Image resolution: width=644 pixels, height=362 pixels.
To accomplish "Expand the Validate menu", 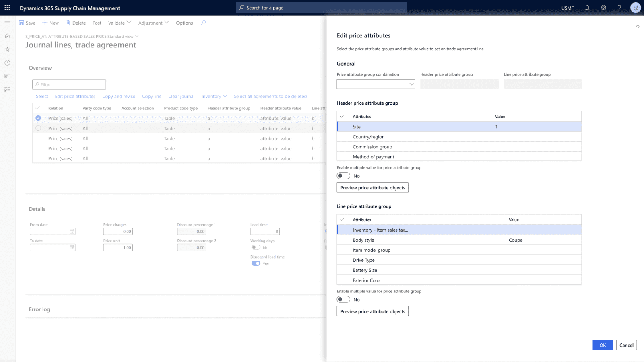I will click(x=120, y=23).
